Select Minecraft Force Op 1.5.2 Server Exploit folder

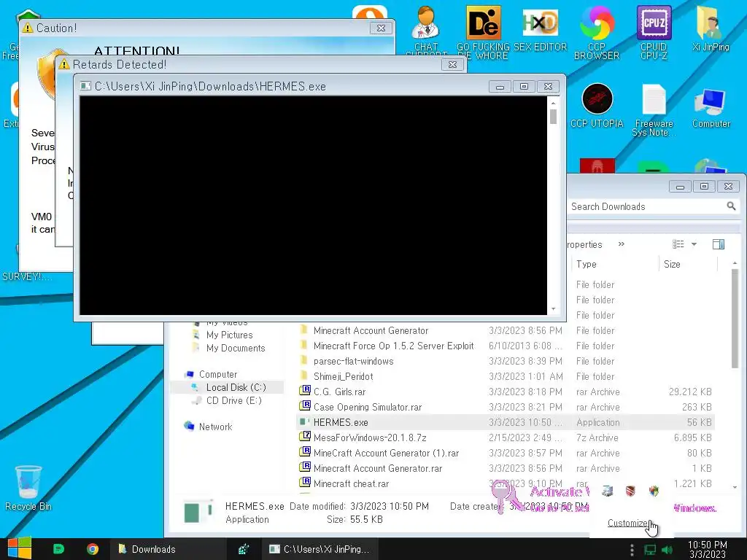(505, 346)
